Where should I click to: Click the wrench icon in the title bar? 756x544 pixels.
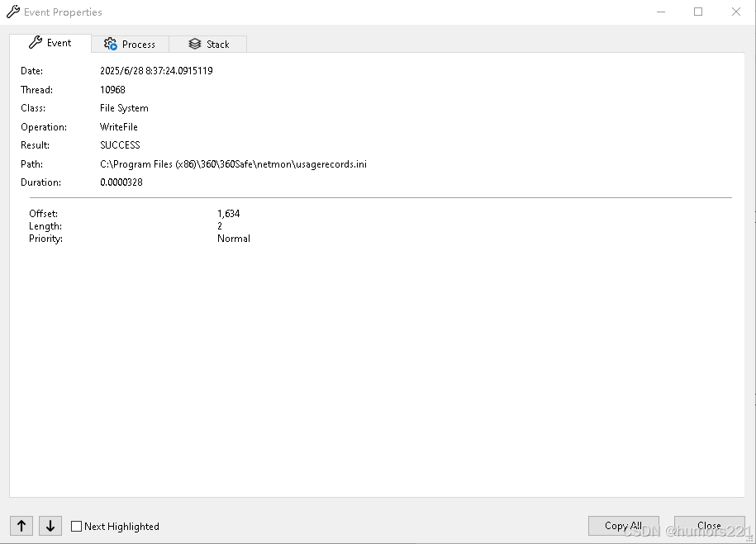point(12,12)
